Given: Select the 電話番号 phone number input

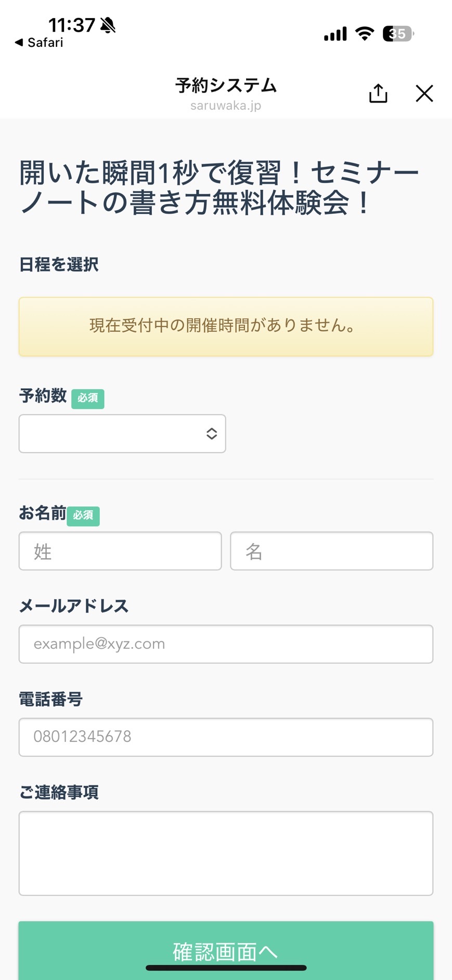Looking at the screenshot, I should (226, 737).
